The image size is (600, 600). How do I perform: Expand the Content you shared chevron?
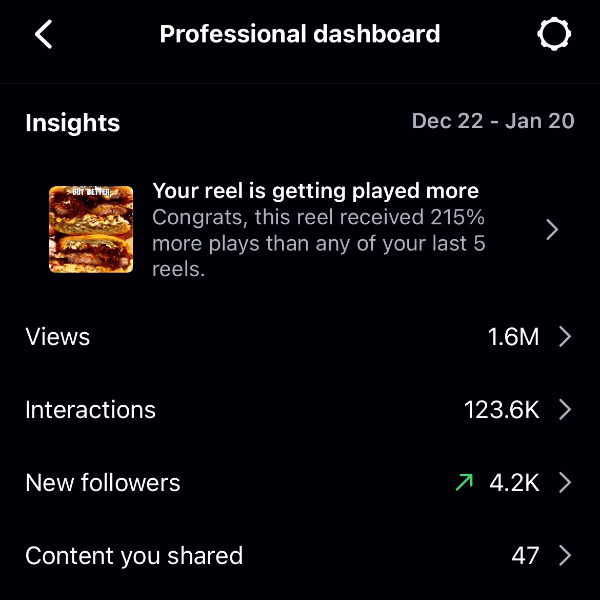tap(565, 556)
